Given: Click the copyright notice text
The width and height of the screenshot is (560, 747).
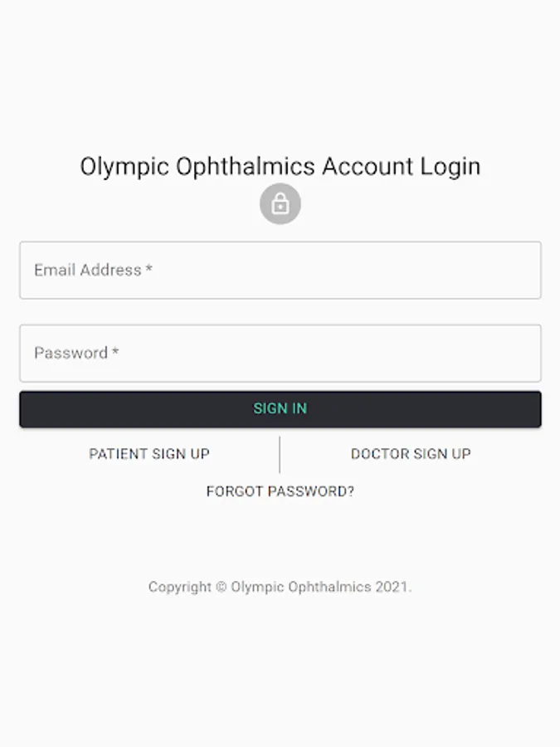Looking at the screenshot, I should click(280, 587).
